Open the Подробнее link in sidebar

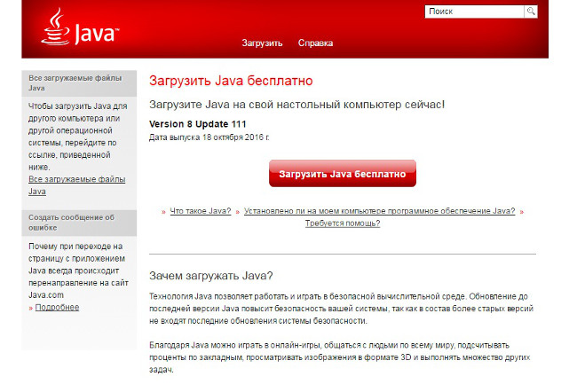pos(57,308)
